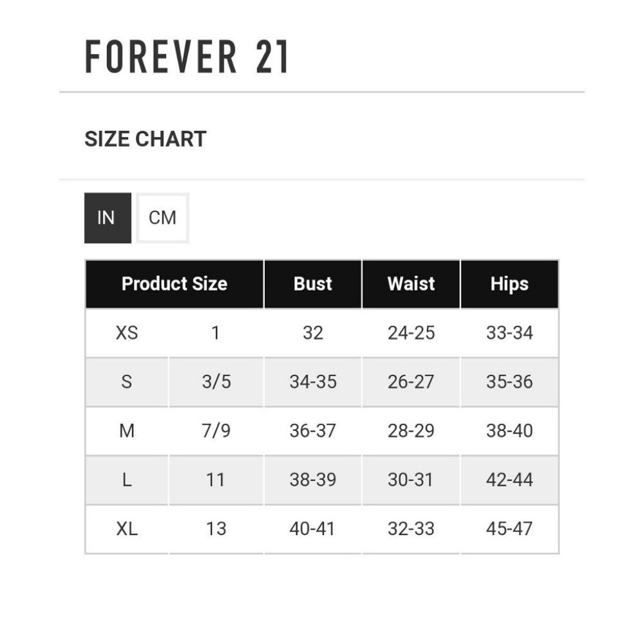Click the 3/5 product size value
This screenshot has height=644, width=644.
216,382
